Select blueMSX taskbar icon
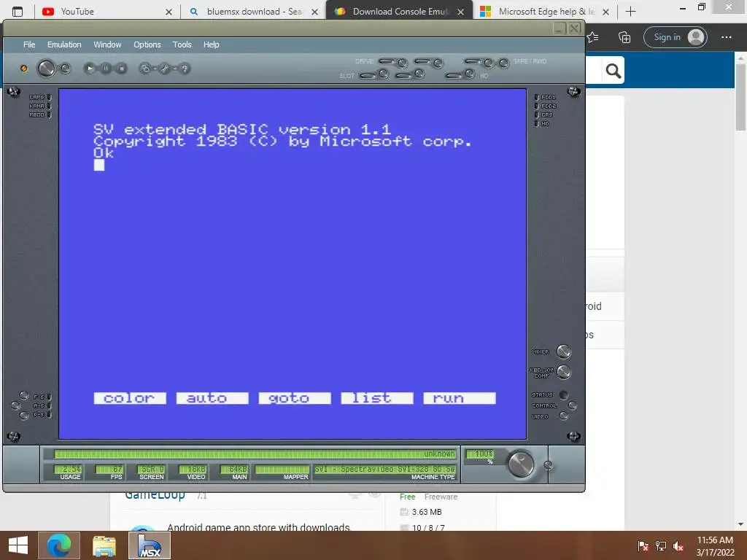 click(149, 545)
